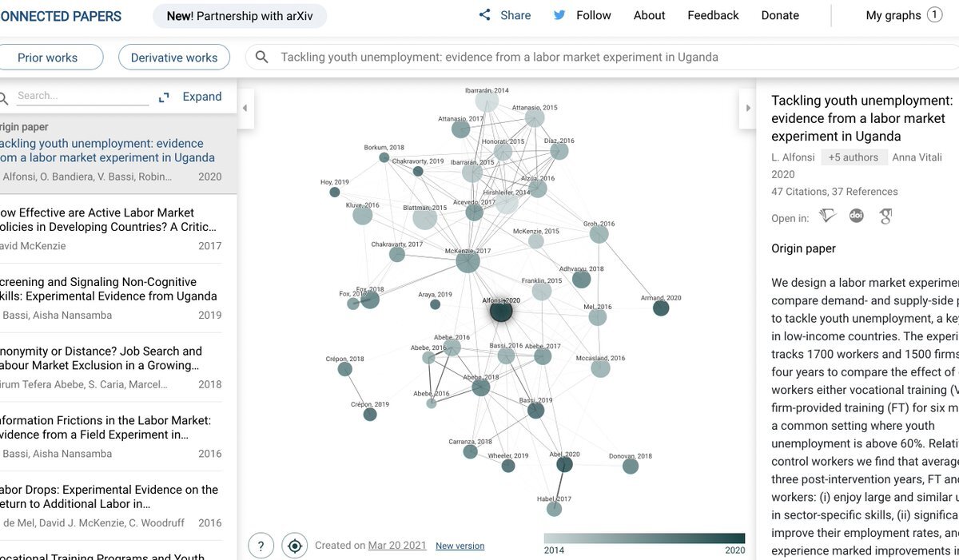The height and width of the screenshot is (560, 959).
Task: Follow Connected Papers on Twitter
Action: coord(582,14)
